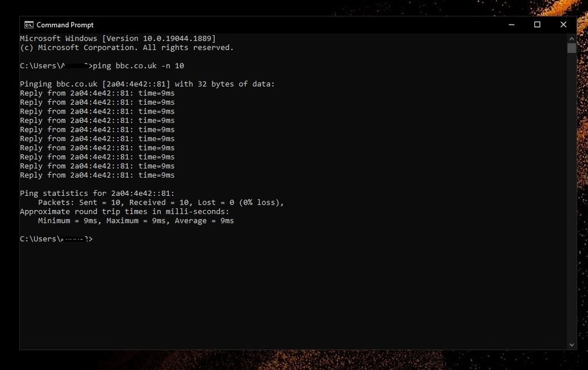Viewport: 588px width, 370px height.
Task: Minimize the Command Prompt window
Action: 511,25
